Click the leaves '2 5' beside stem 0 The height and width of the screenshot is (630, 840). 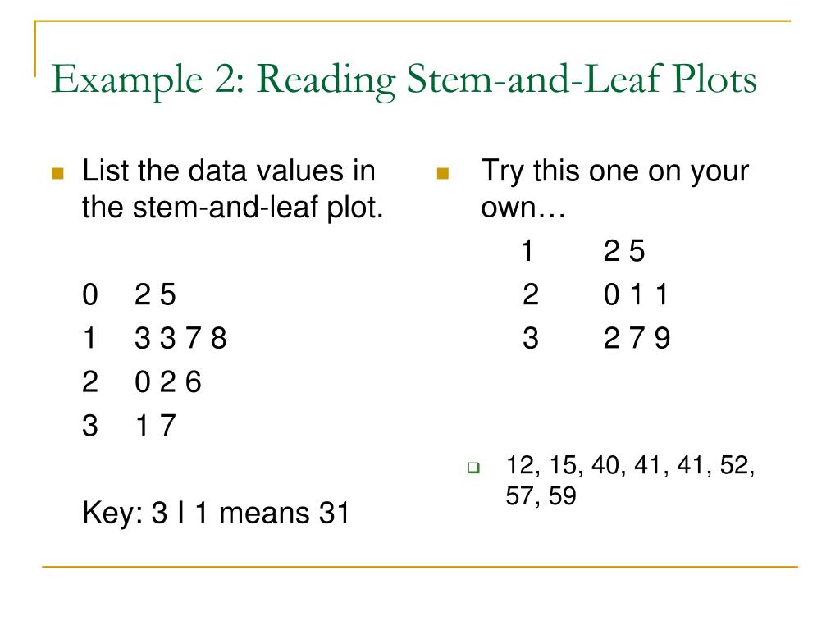point(155,294)
